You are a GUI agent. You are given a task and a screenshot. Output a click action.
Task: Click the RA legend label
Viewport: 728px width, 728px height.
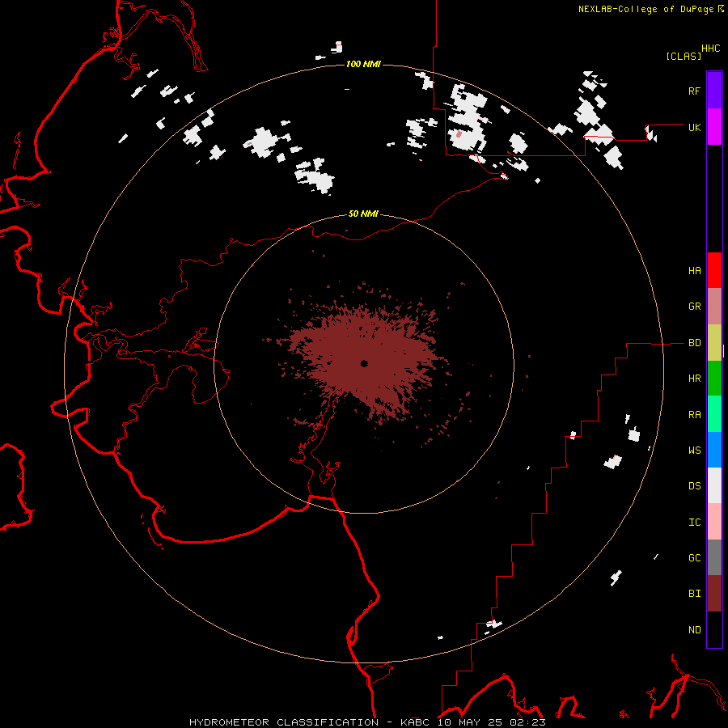point(694,415)
